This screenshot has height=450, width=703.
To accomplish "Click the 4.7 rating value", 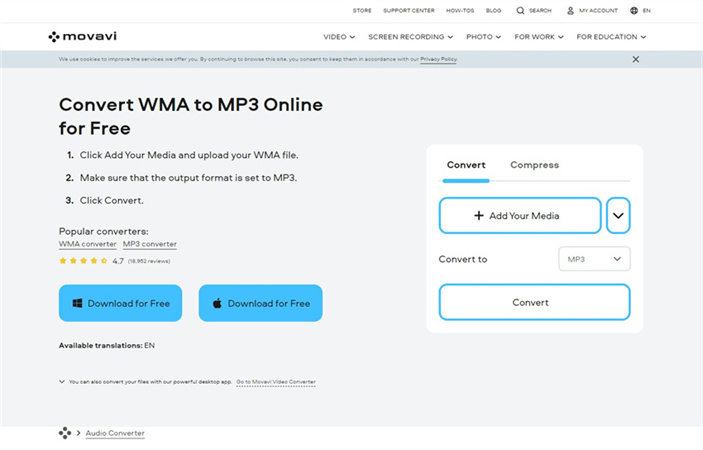I will (x=118, y=261).
